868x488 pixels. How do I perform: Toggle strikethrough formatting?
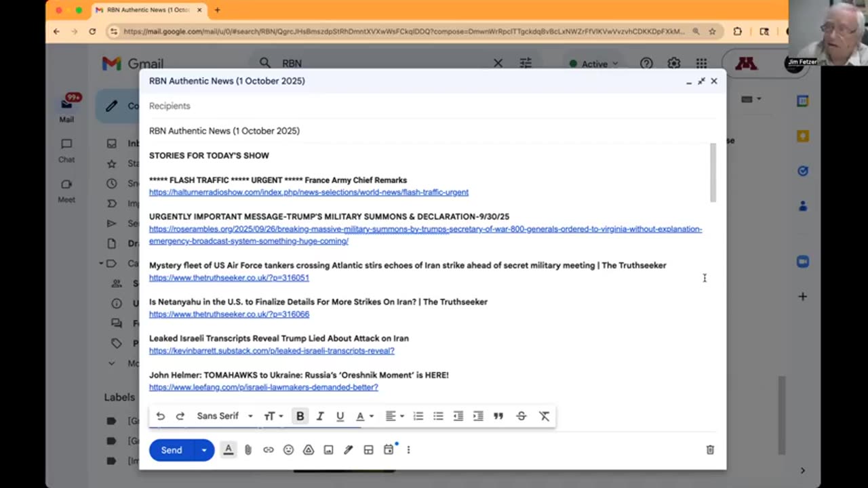tap(521, 416)
